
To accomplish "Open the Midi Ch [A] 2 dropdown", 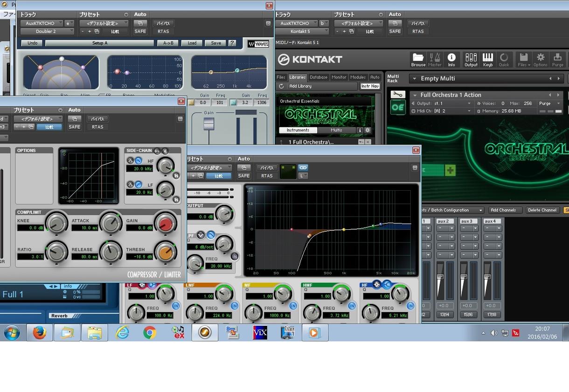I will click(442, 111).
